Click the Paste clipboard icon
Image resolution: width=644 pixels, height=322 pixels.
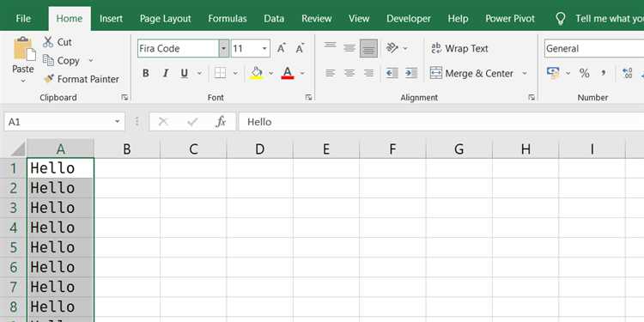click(24, 49)
